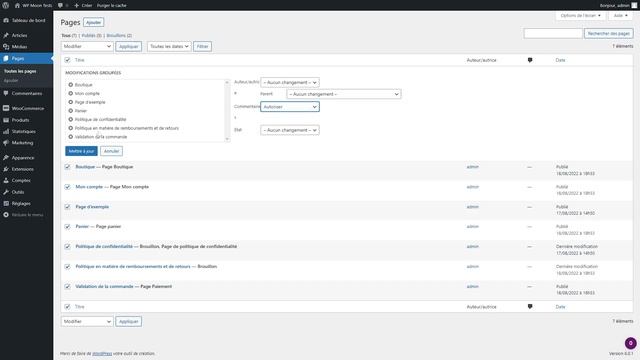The width and height of the screenshot is (640, 360).
Task: Uncheck Politique de confidentialité row checkbox
Action: click(67, 247)
